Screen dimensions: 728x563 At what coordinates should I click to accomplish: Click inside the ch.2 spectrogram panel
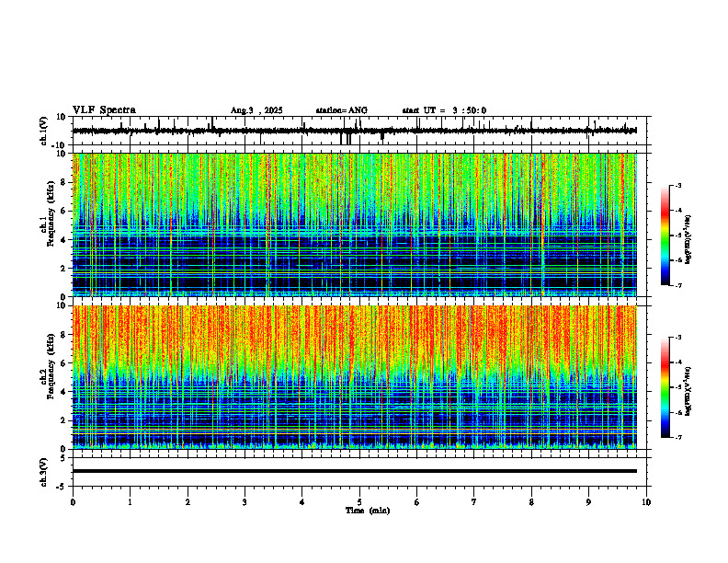(354, 377)
